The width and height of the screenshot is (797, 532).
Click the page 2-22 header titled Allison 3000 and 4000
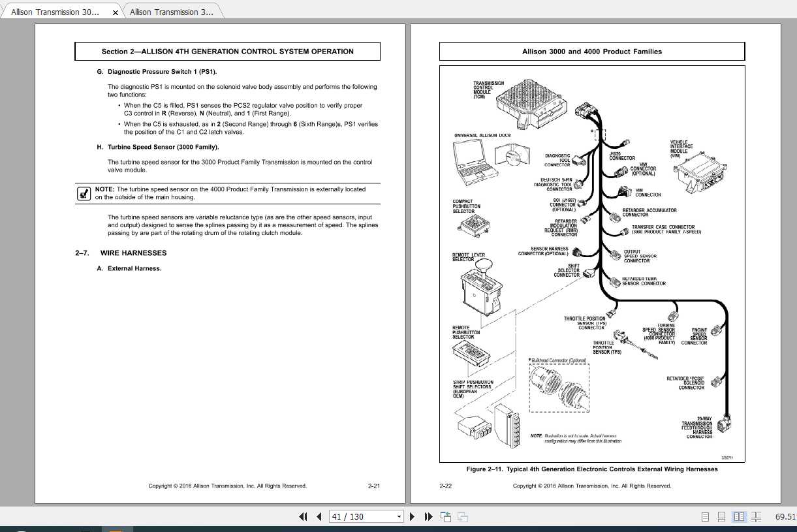(x=591, y=52)
